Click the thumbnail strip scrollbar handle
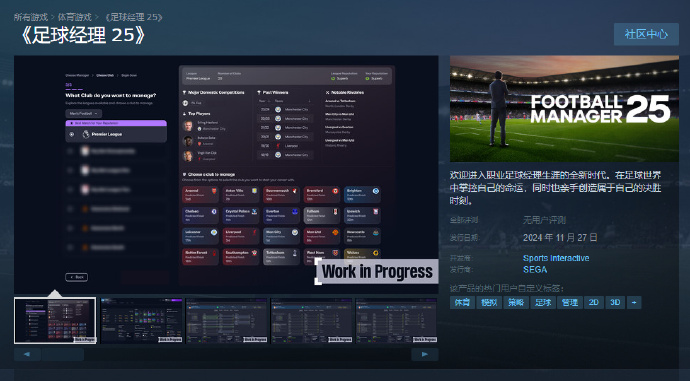This screenshot has height=381, width=690. (x=62, y=354)
